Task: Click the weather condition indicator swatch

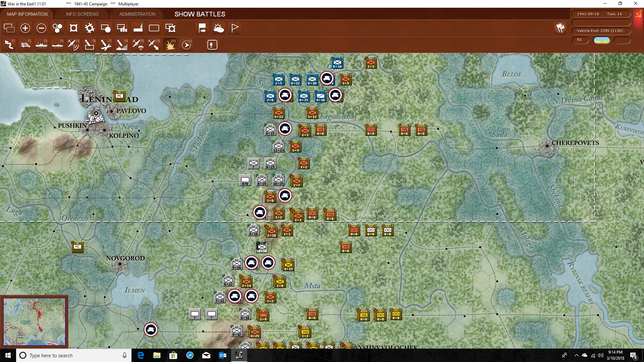Action: (x=602, y=40)
